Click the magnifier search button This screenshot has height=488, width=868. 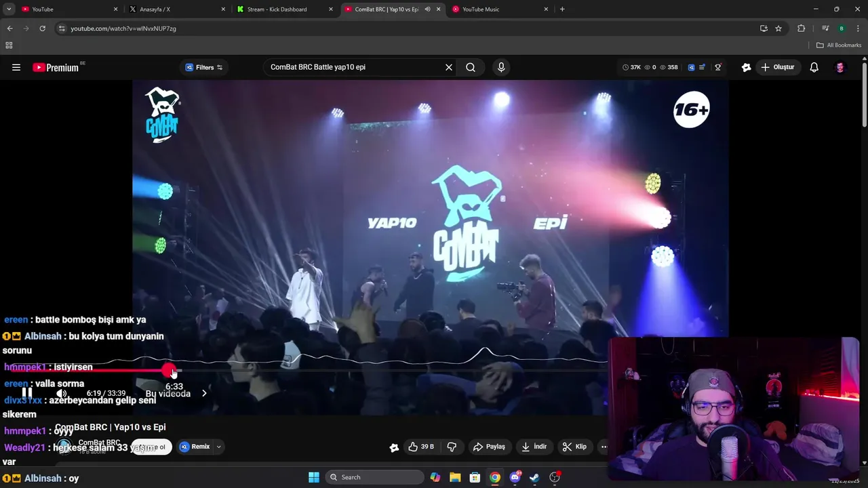point(471,67)
